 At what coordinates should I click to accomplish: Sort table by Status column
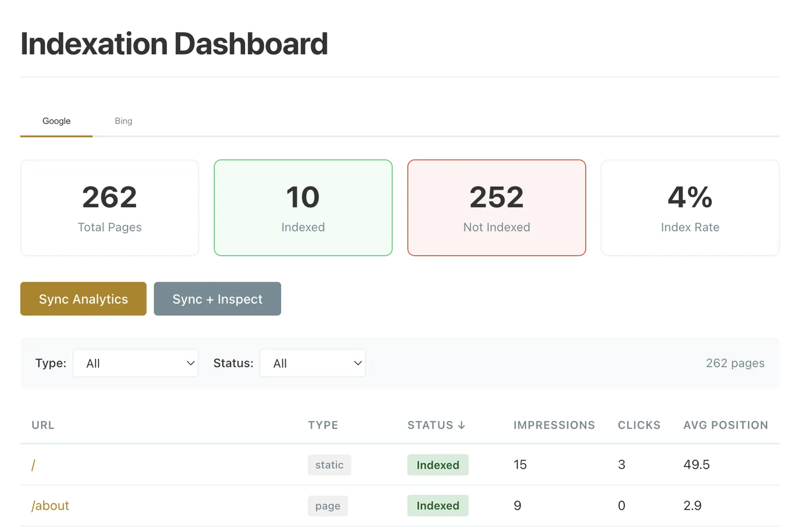436,425
